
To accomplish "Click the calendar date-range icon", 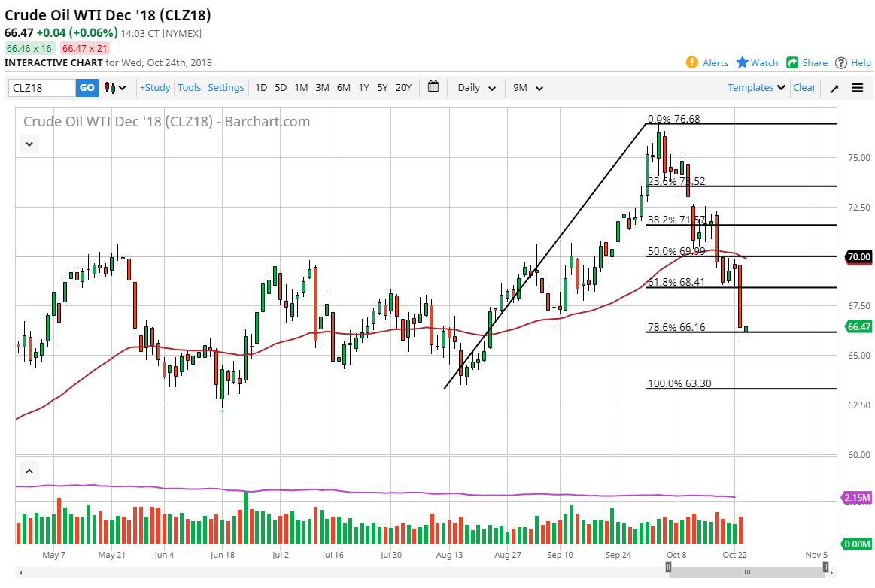I will coord(433,87).
